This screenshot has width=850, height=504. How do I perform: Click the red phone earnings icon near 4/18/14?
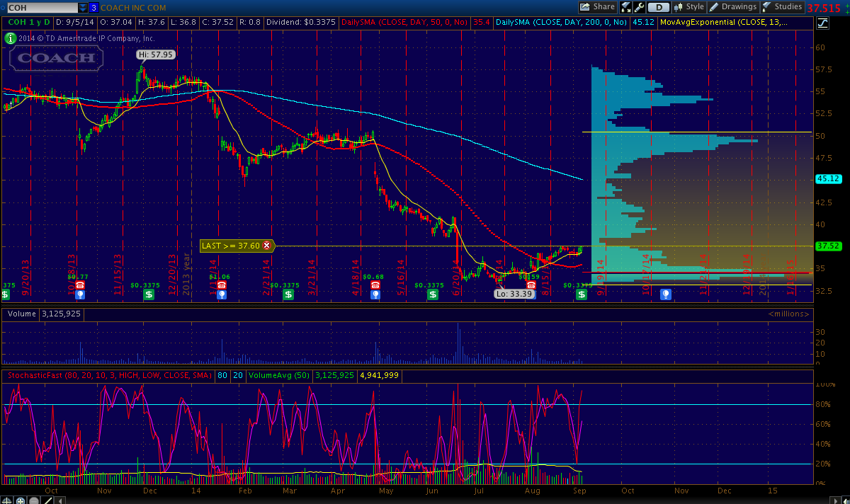[375, 285]
